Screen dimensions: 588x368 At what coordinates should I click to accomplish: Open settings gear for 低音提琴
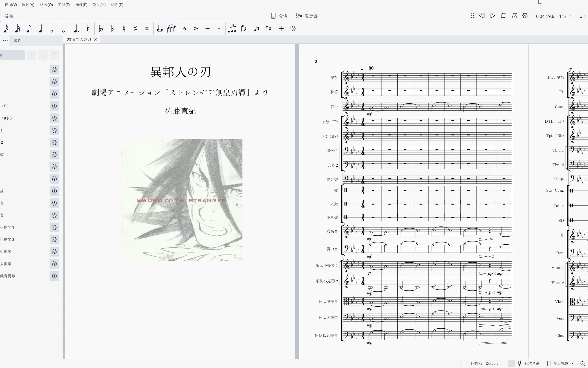(x=54, y=276)
